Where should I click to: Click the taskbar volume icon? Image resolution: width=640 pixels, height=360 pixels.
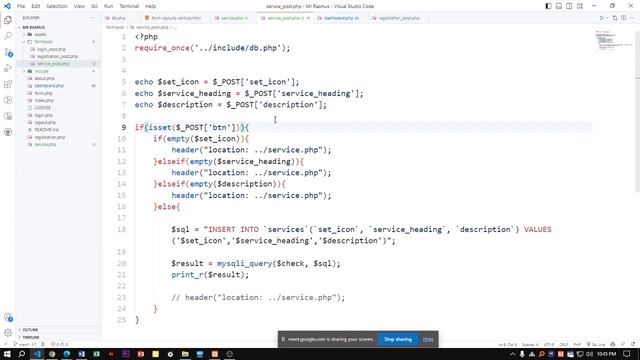pos(589,354)
